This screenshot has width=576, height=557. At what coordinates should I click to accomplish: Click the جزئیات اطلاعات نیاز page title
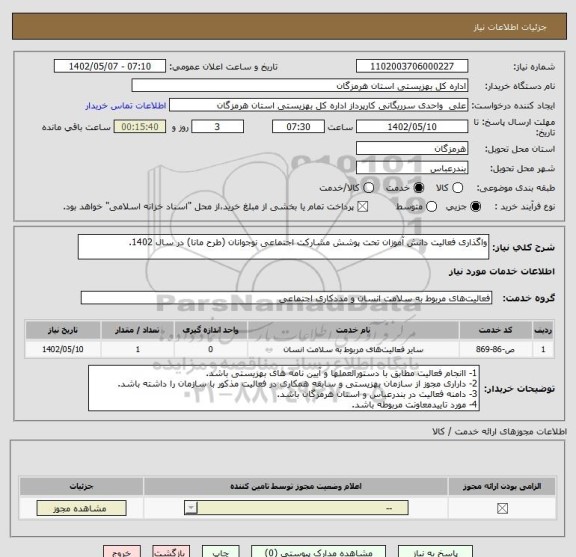click(x=510, y=27)
